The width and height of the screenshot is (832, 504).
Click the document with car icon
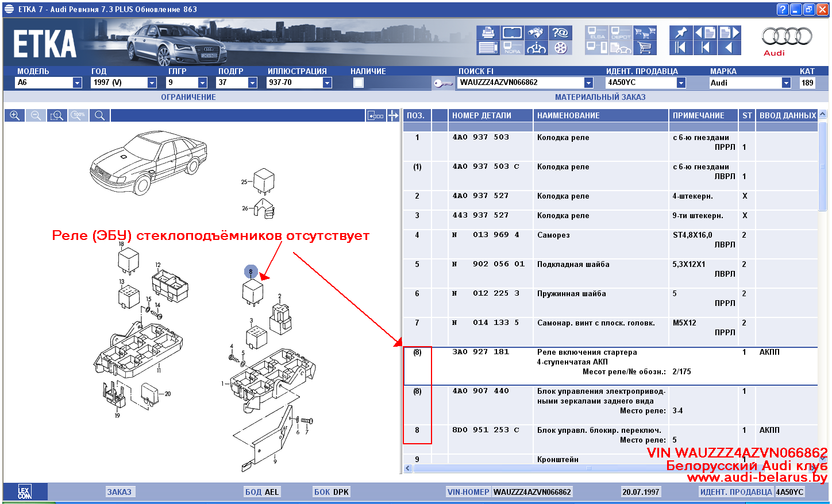(621, 48)
